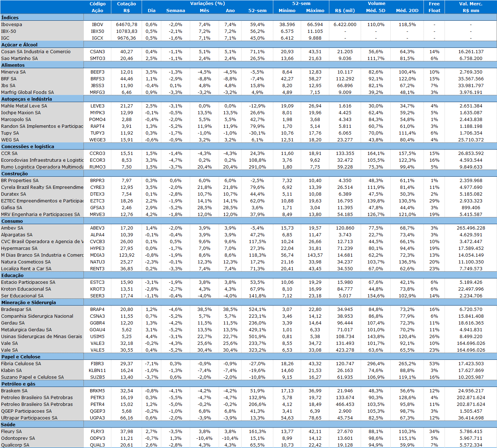
Task: Select ticker SEER3
Action: [97, 296]
